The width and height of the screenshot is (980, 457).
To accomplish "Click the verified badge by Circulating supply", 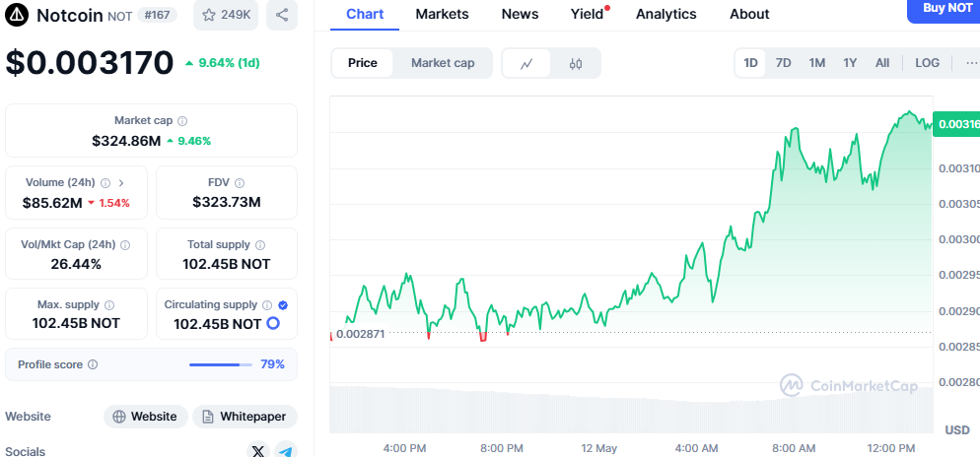I will point(283,305).
